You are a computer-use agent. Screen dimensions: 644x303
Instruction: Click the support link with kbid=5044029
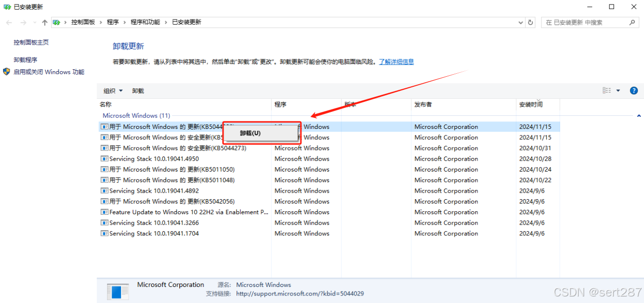coord(300,293)
